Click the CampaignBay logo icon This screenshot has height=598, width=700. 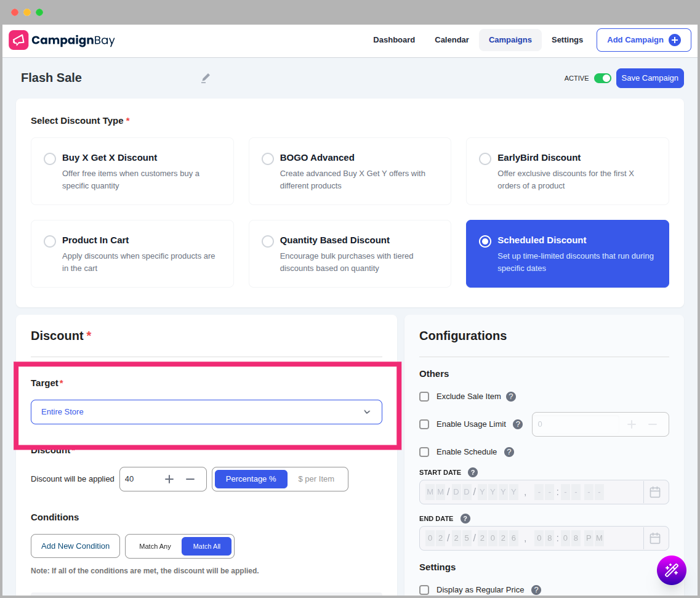[18, 40]
